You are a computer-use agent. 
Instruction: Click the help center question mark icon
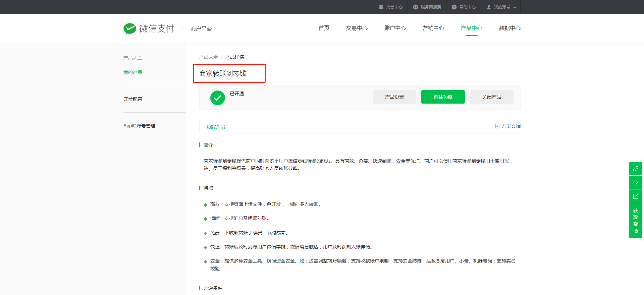point(454,7)
